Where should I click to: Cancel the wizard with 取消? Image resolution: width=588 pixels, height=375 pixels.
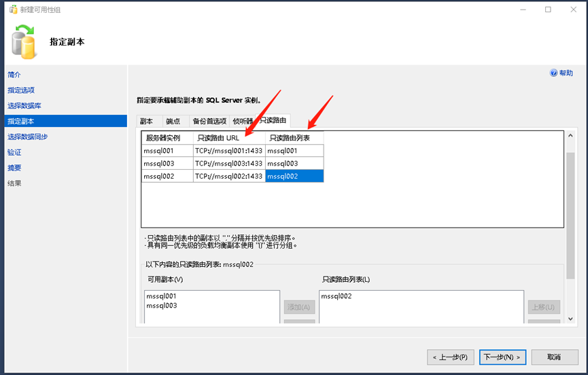pos(555,357)
